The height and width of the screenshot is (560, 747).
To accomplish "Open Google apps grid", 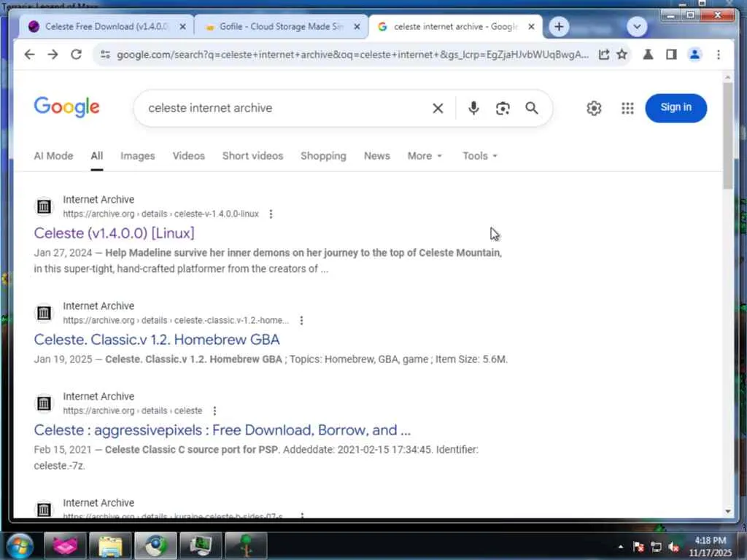I will point(627,109).
